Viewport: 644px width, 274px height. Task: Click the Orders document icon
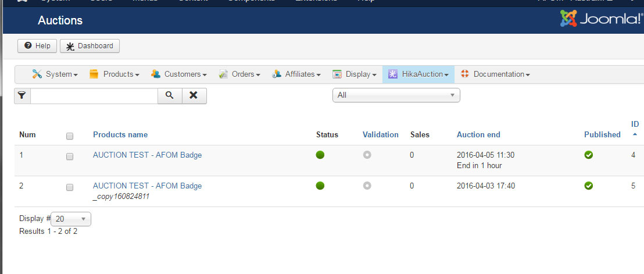223,74
